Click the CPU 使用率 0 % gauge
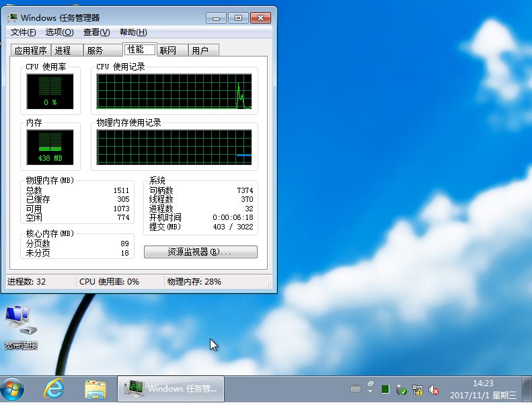Viewport: 532px width, 405px height. pyautogui.click(x=50, y=91)
